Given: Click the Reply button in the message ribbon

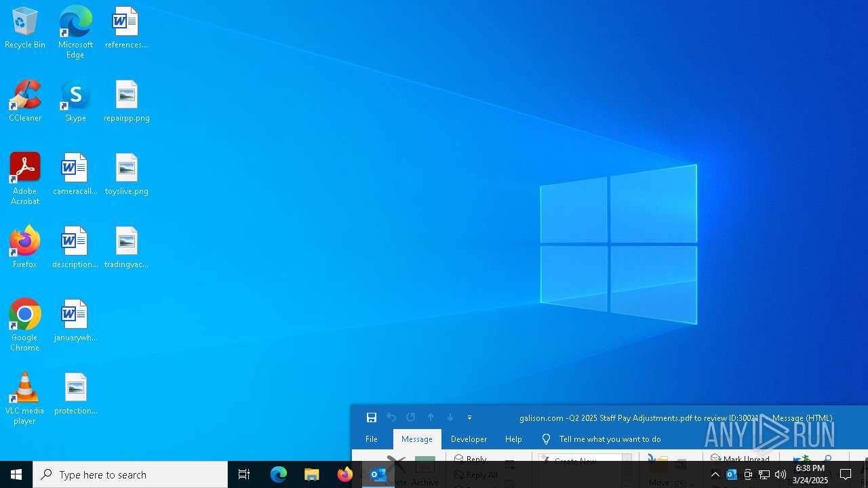Looking at the screenshot, I should (471, 459).
